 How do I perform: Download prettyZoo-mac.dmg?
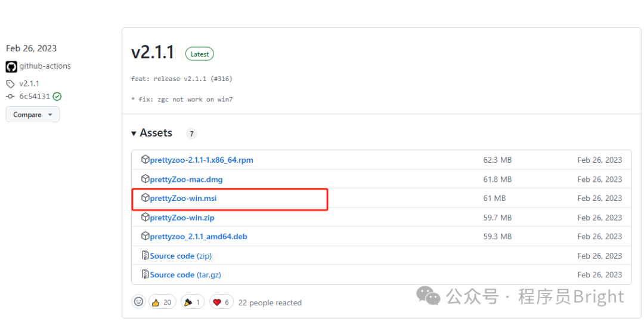[187, 179]
